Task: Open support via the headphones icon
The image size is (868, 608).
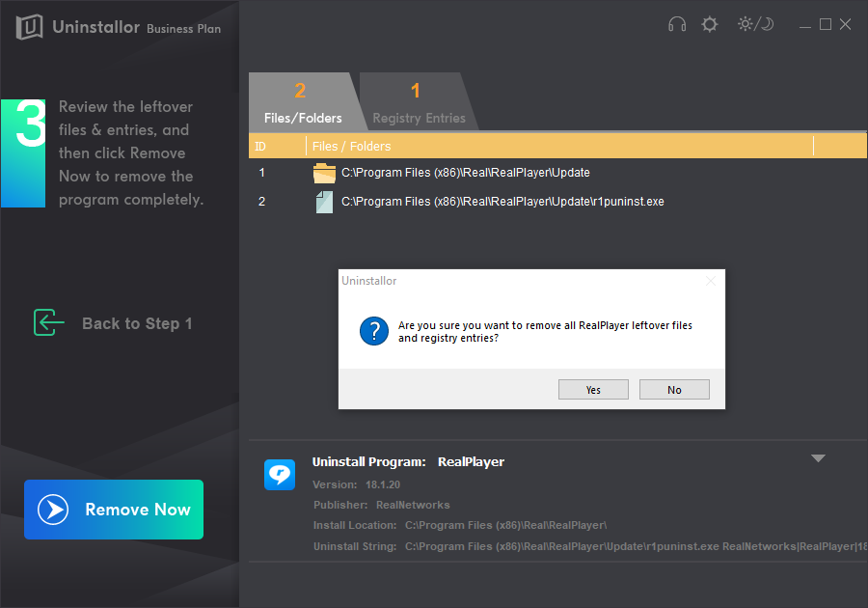Action: click(676, 24)
